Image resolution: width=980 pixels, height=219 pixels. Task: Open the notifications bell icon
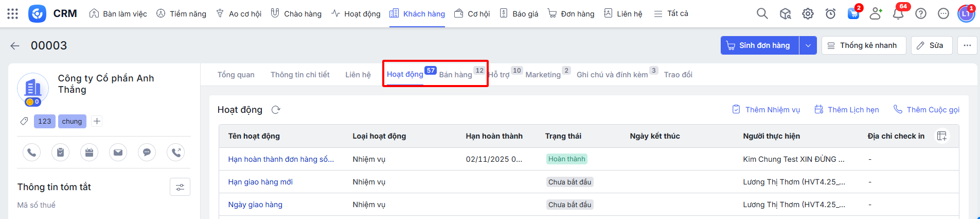pyautogui.click(x=898, y=14)
